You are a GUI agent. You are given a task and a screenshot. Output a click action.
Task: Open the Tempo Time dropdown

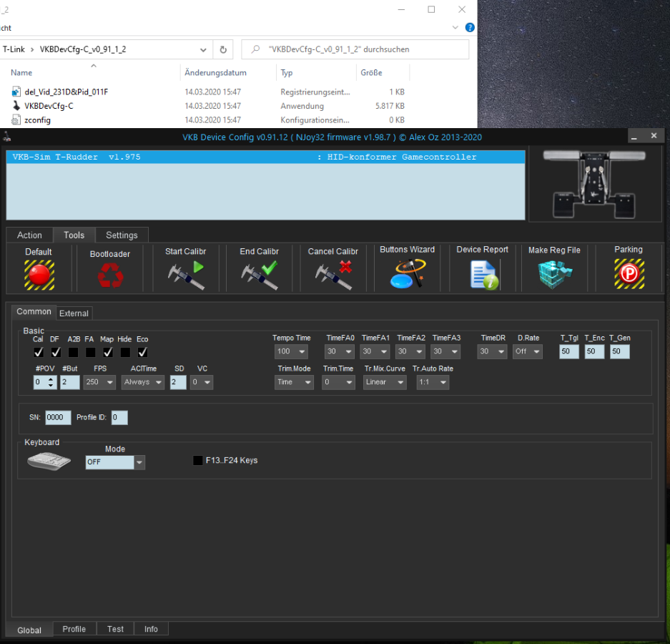tap(291, 351)
